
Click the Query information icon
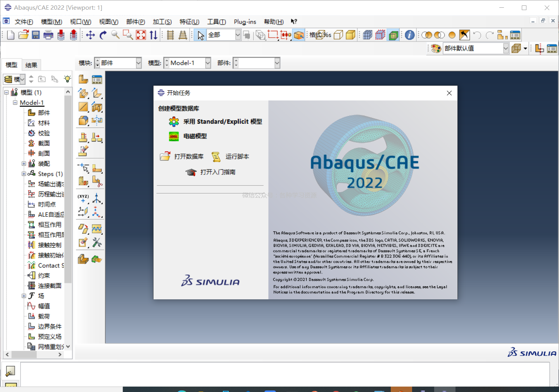pos(409,35)
